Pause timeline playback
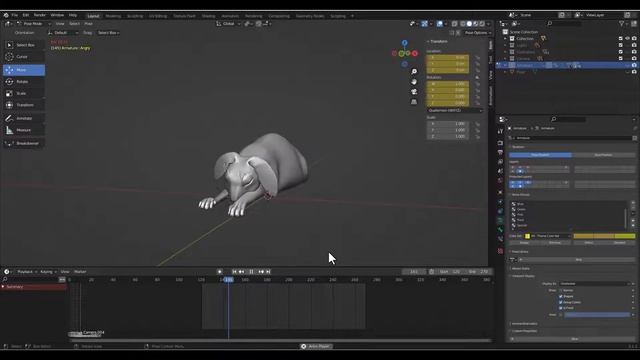This screenshot has height=360, width=640. (251, 272)
